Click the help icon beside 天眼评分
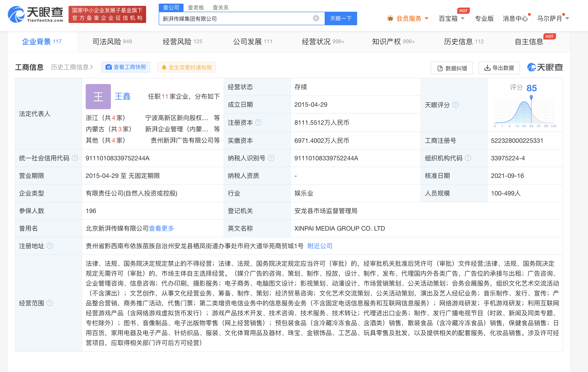 tap(455, 105)
